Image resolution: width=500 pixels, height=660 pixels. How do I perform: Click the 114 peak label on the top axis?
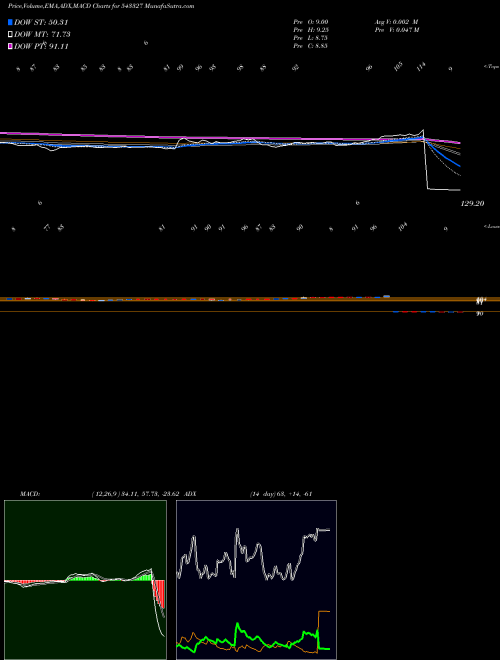click(421, 66)
